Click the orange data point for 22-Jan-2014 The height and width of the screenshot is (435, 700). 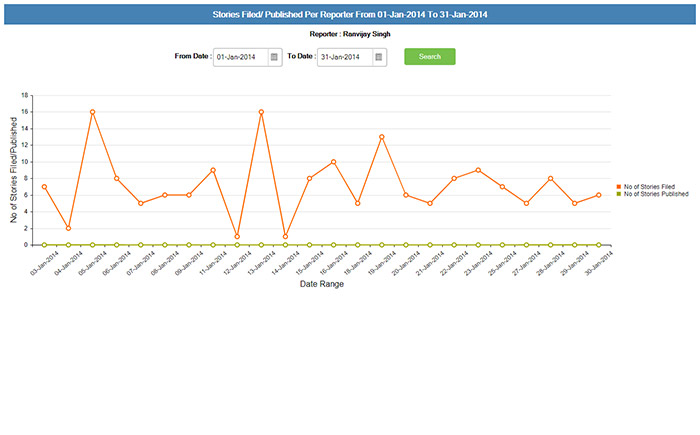click(454, 178)
